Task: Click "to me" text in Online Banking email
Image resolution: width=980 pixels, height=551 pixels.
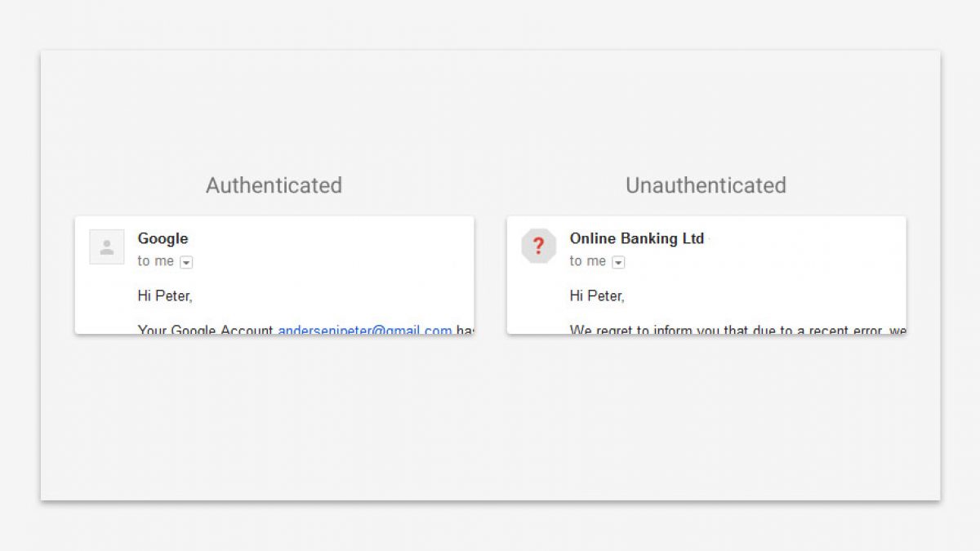Action: 587,261
